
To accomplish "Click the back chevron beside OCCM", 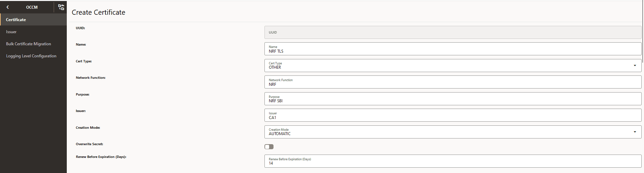I will tap(8, 7).
